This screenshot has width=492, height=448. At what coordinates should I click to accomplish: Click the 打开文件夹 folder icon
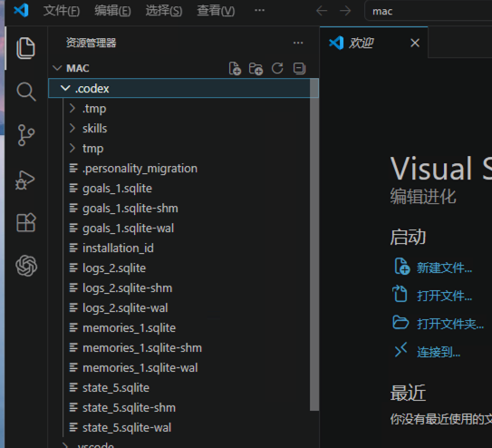pyautogui.click(x=400, y=323)
